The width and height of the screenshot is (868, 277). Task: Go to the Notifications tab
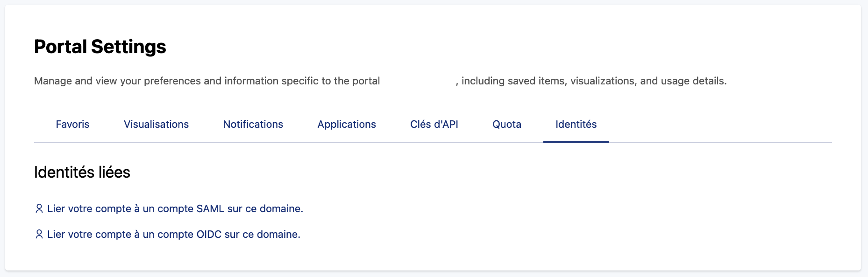pos(253,125)
